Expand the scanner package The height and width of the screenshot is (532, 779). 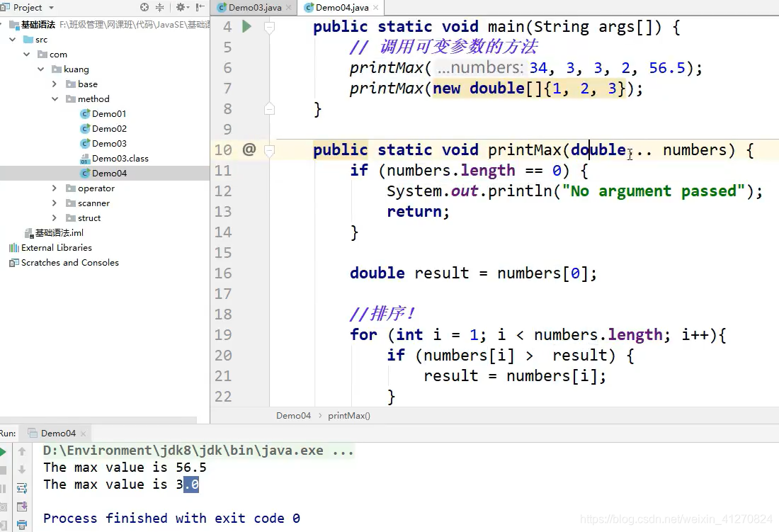(x=55, y=203)
